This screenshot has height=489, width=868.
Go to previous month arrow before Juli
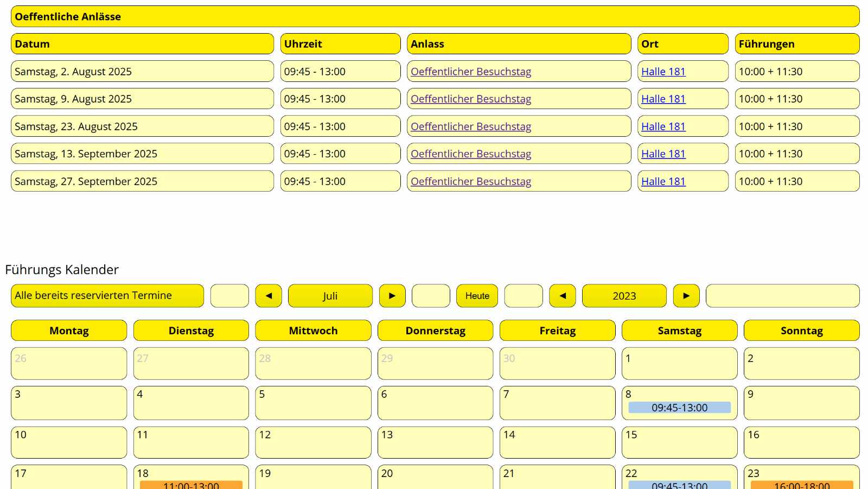pyautogui.click(x=269, y=296)
